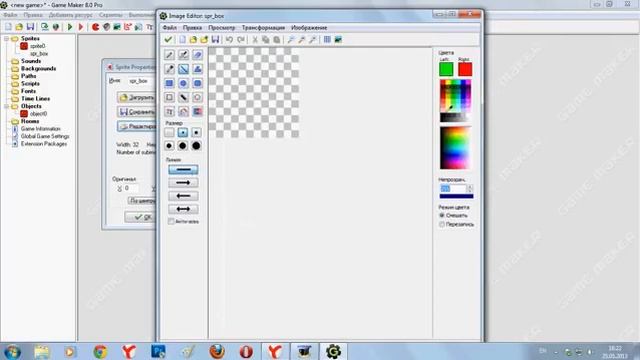This screenshot has height=360, width=640.
Task: Open the Просмотр menu in Image Editor
Action: click(222, 28)
